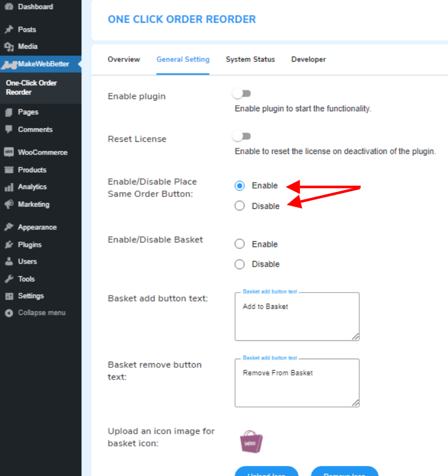Select Disable for Place Same Order Button

point(239,206)
